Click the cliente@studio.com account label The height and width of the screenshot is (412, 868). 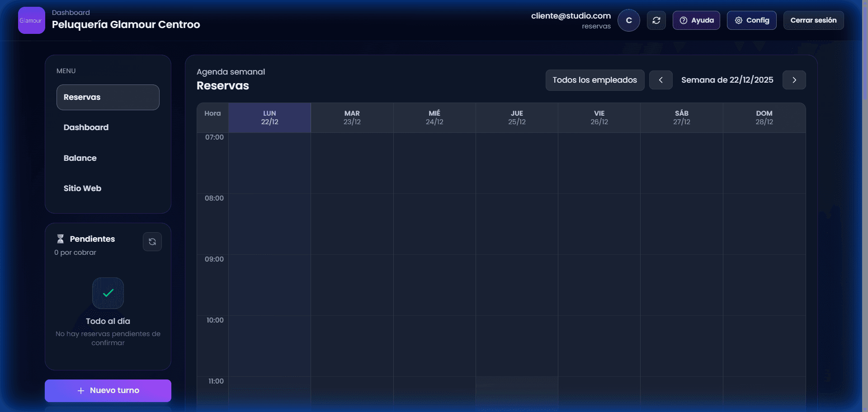(571, 15)
